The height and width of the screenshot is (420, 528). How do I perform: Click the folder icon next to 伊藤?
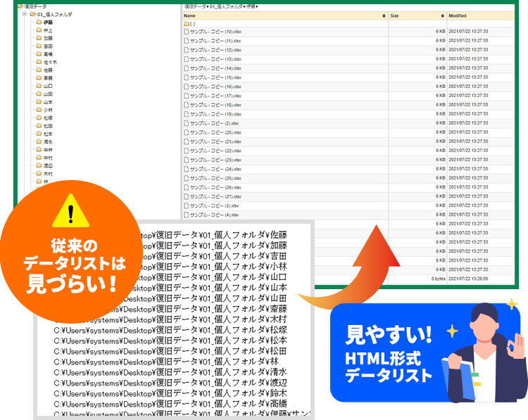point(39,22)
